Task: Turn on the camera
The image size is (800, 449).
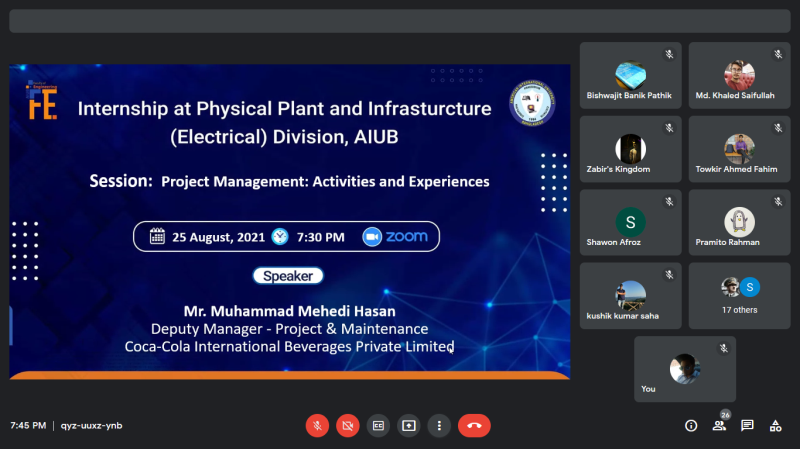Action: [x=348, y=425]
